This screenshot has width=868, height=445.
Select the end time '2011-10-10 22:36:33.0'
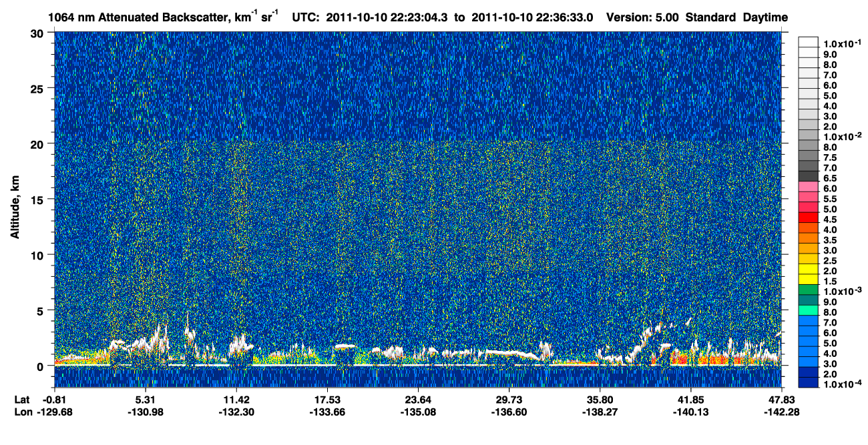pyautogui.click(x=533, y=17)
